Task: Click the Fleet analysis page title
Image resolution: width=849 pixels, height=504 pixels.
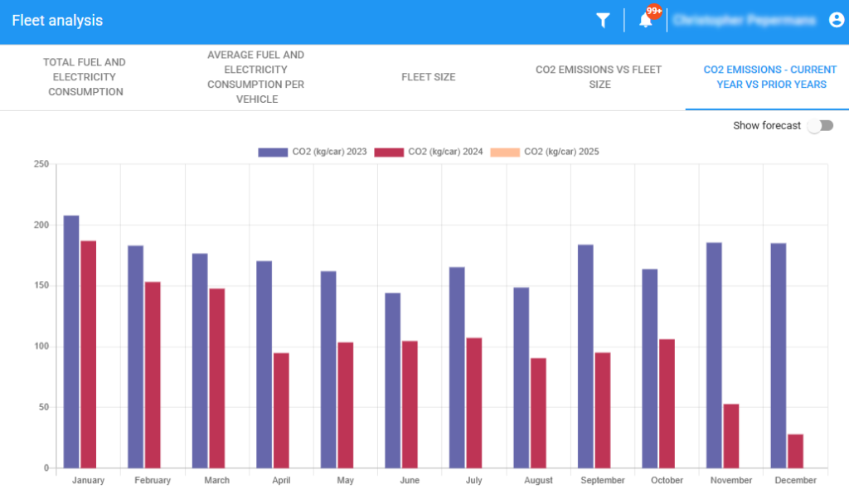Action: pos(57,21)
